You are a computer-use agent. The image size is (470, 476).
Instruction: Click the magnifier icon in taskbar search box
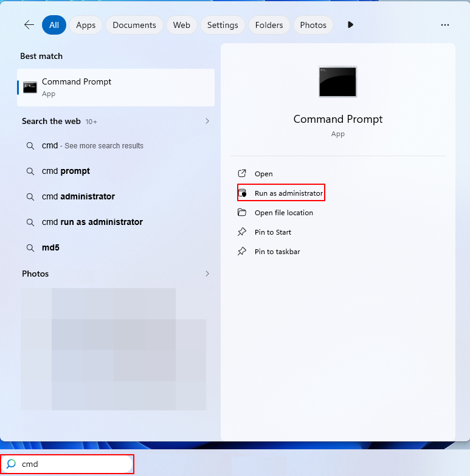[x=11, y=464]
